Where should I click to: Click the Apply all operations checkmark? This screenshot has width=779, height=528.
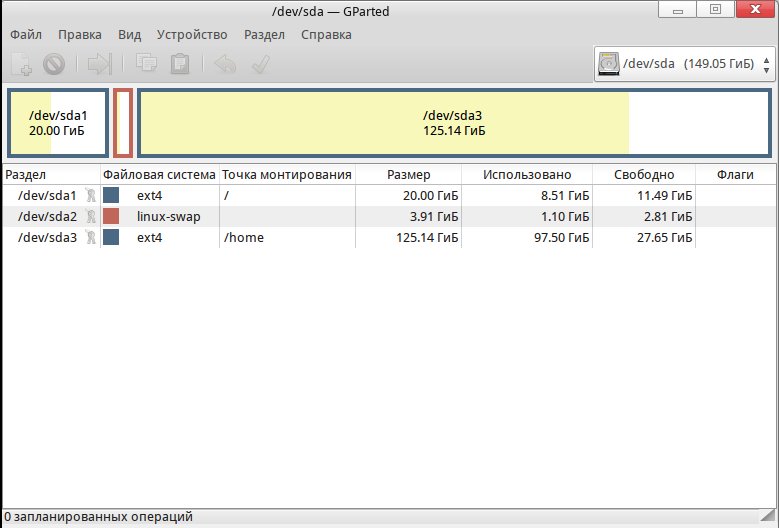pos(261,64)
